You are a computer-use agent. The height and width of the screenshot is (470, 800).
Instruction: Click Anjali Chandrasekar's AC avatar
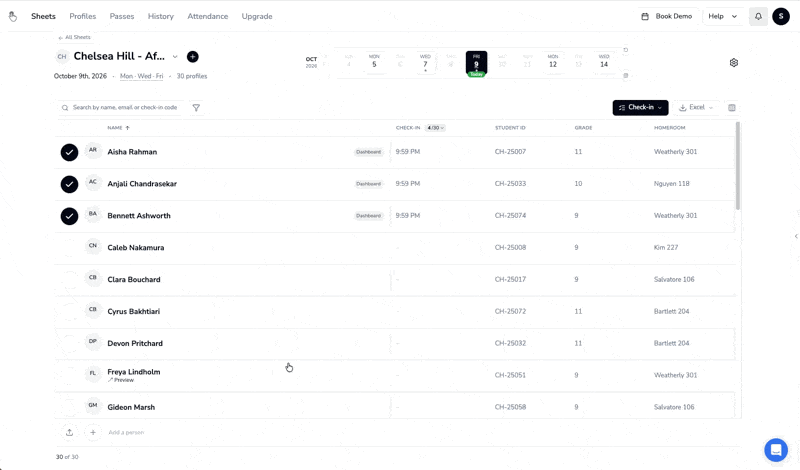pos(93,183)
